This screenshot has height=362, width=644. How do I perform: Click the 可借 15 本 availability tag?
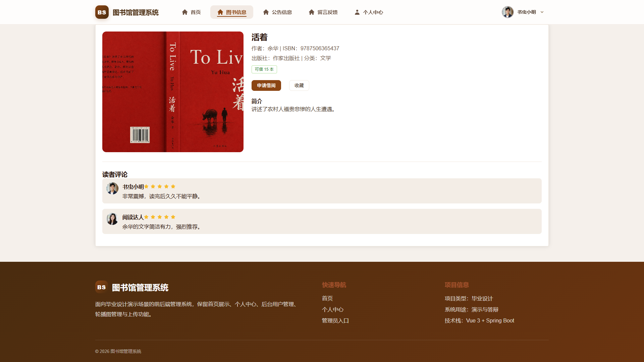pyautogui.click(x=264, y=69)
